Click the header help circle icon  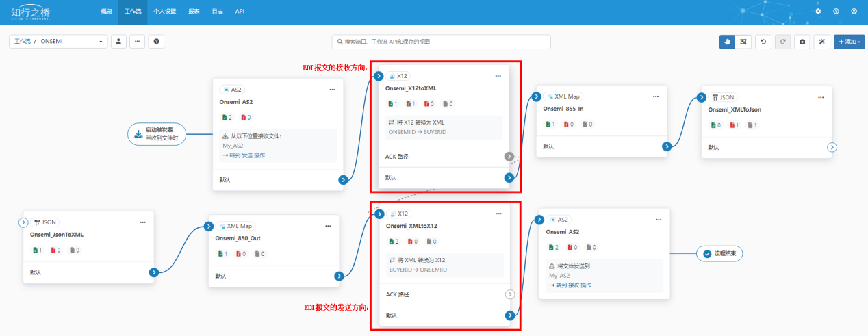[x=836, y=12]
